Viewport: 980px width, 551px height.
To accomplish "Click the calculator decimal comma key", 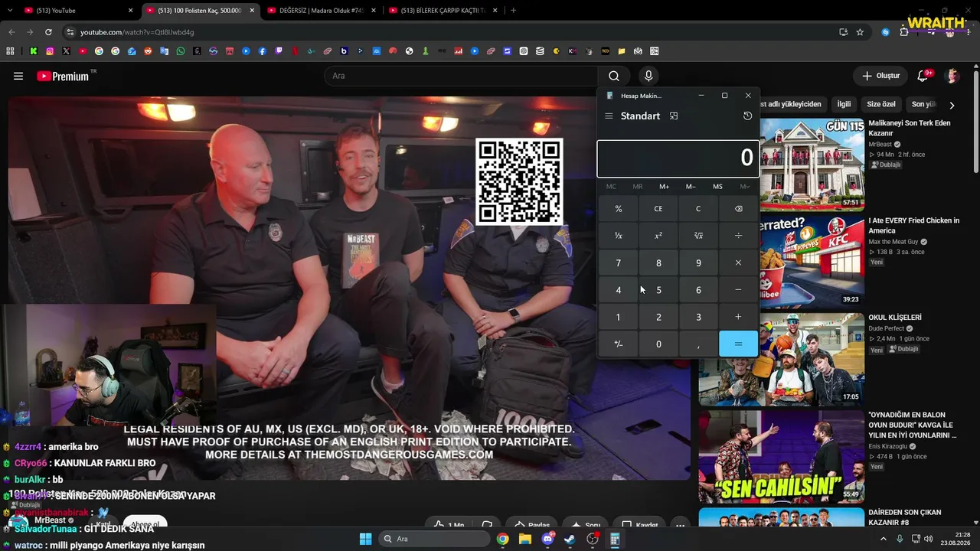I will pyautogui.click(x=698, y=344).
